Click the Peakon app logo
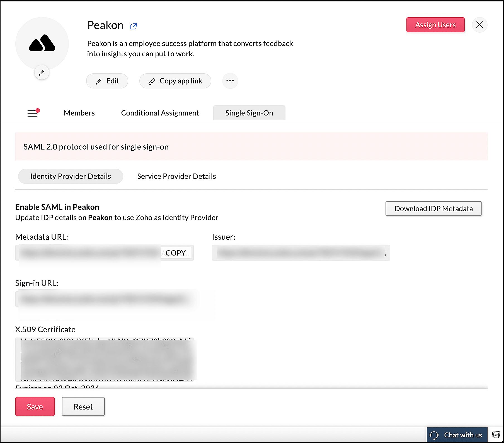The height and width of the screenshot is (443, 504). pyautogui.click(x=42, y=44)
